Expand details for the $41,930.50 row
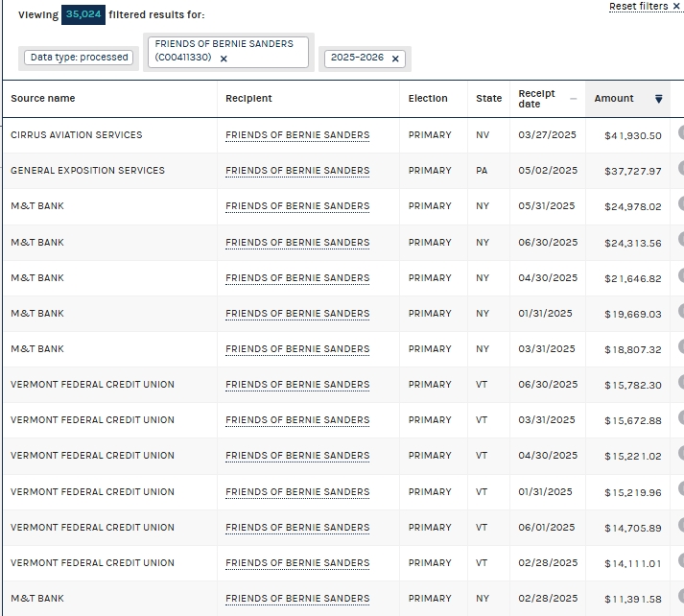684x616 pixels. pos(681,132)
